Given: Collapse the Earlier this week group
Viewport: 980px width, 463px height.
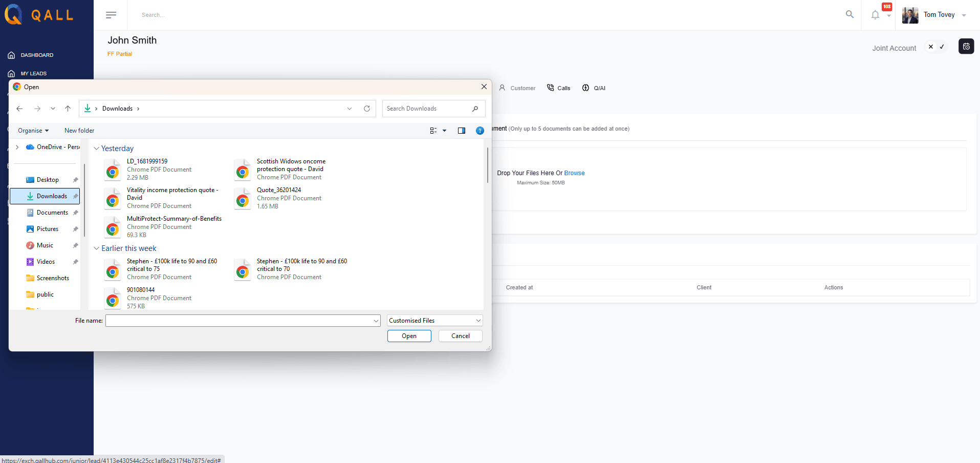Looking at the screenshot, I should [x=96, y=248].
